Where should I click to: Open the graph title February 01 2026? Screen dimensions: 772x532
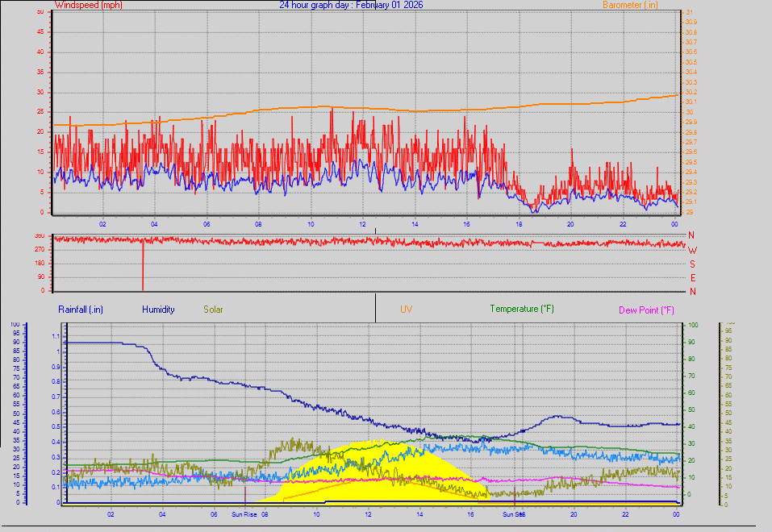tap(351, 5)
